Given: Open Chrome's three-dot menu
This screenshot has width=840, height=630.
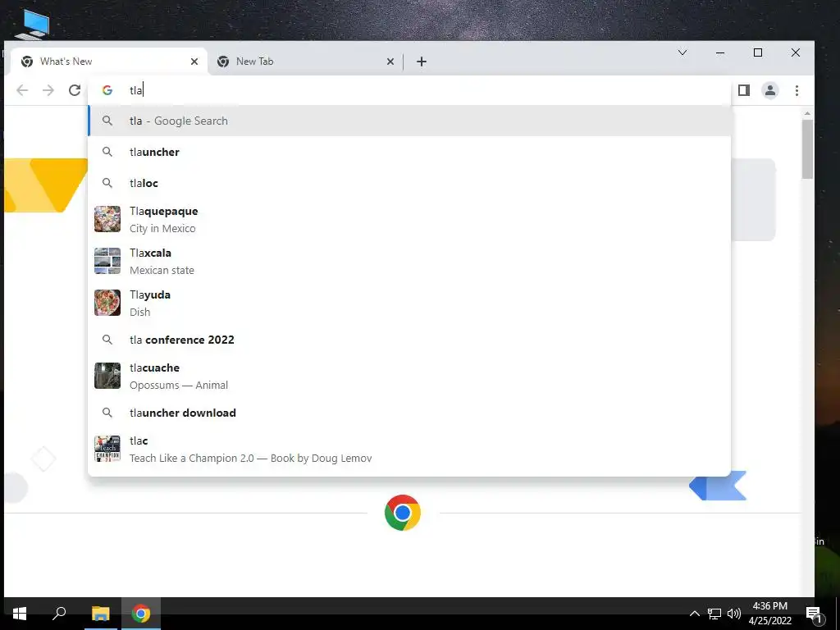Looking at the screenshot, I should [x=797, y=90].
